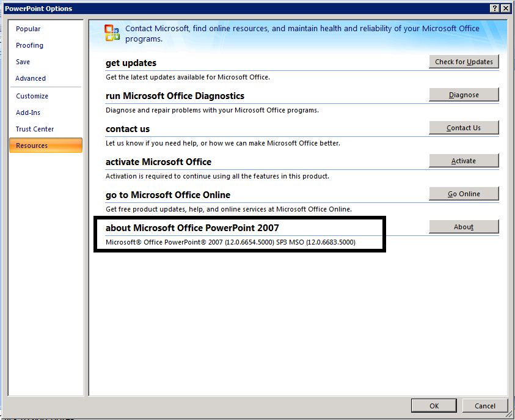
Task: Click the Check for Updates button
Action: (464, 62)
